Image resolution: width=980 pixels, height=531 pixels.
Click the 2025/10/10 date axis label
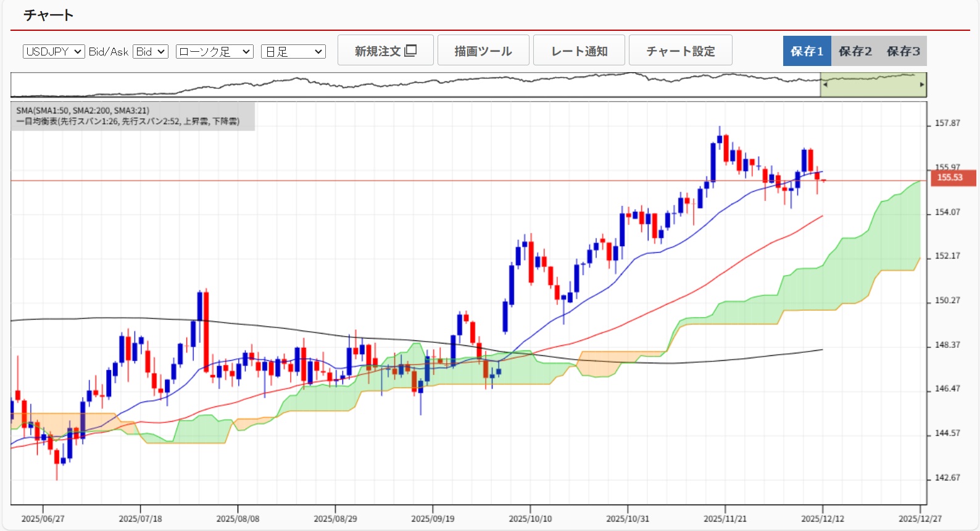point(530,519)
